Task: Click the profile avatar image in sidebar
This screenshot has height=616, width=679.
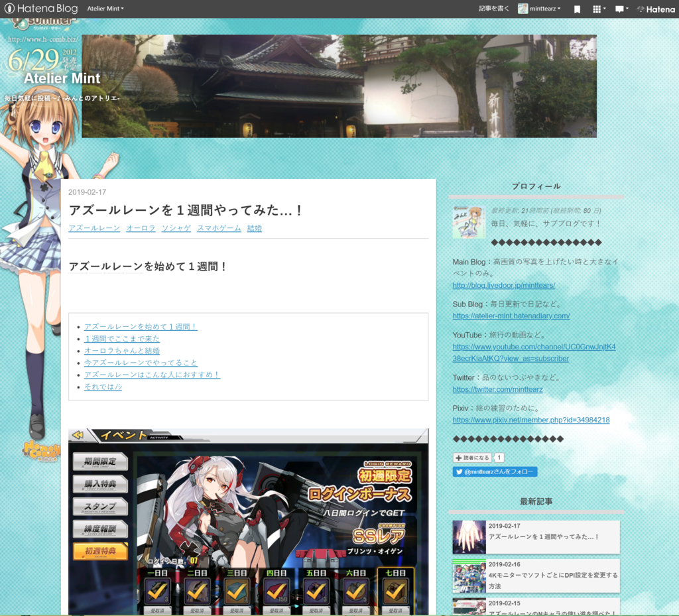Action: click(x=469, y=222)
